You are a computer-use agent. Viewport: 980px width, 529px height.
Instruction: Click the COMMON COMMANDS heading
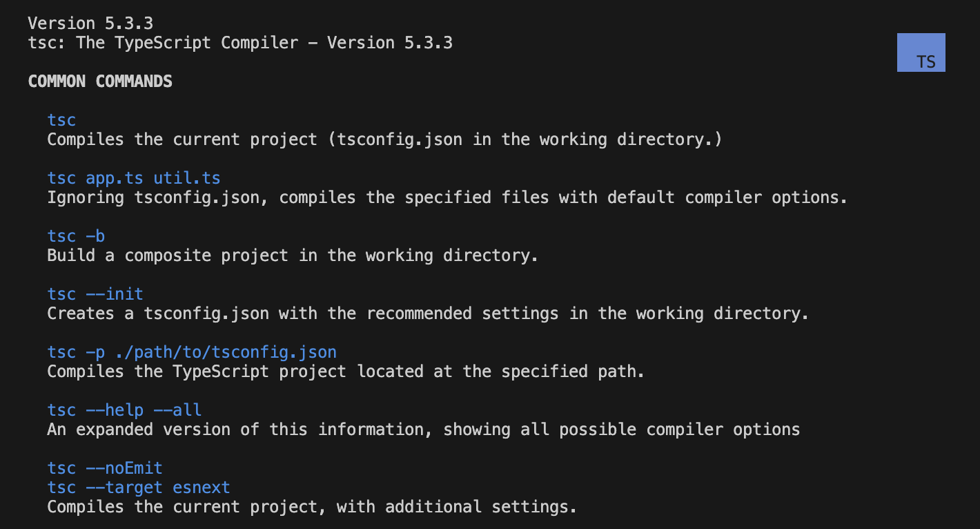pos(100,81)
